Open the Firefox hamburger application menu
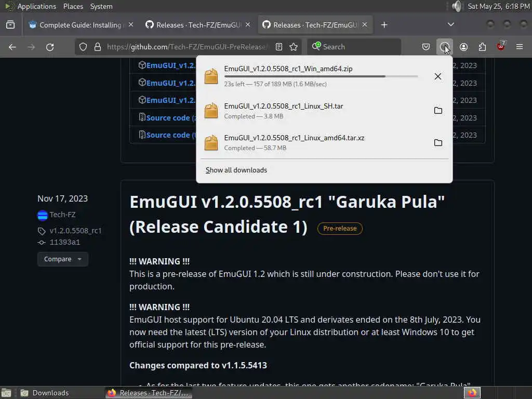The height and width of the screenshot is (399, 532). click(x=520, y=47)
